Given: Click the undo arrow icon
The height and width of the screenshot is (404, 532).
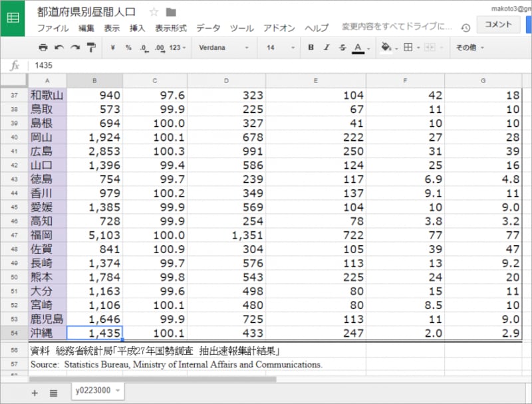Looking at the screenshot, I should 59,48.
